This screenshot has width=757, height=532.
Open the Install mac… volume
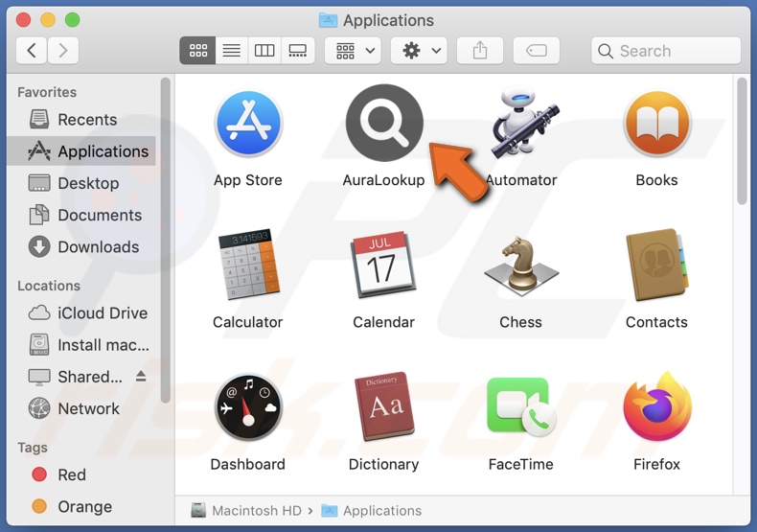click(81, 345)
